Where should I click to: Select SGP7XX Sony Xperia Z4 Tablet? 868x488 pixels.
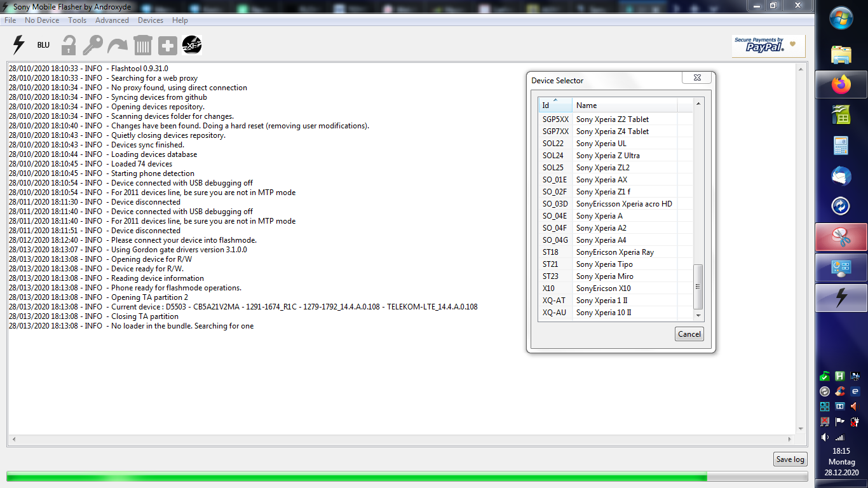pos(616,131)
